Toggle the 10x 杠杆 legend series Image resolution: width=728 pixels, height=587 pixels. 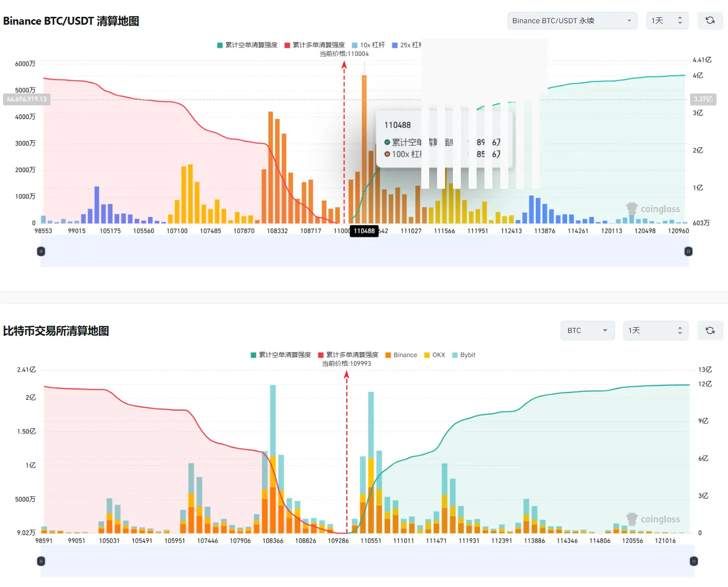pos(368,45)
